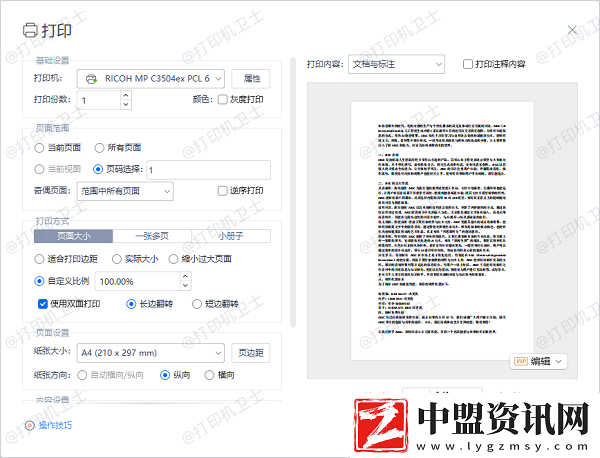Decrease custom scale with down arrow
Image resolution: width=600 pixels, height=458 pixels.
[x=186, y=286]
